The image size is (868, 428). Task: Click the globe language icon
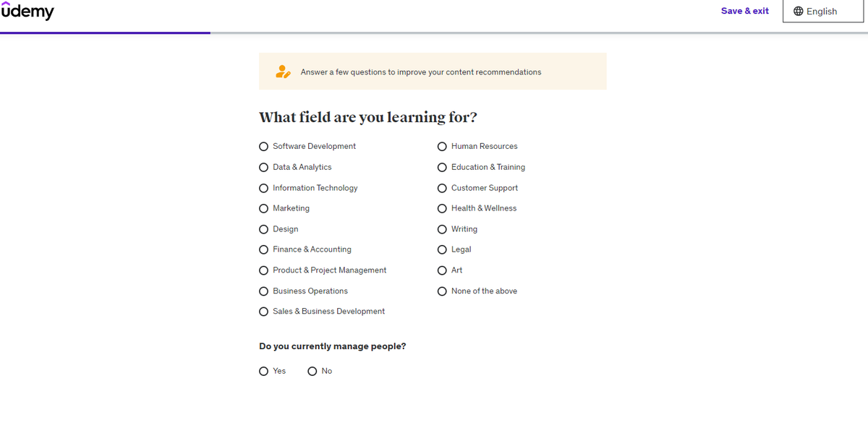point(799,12)
